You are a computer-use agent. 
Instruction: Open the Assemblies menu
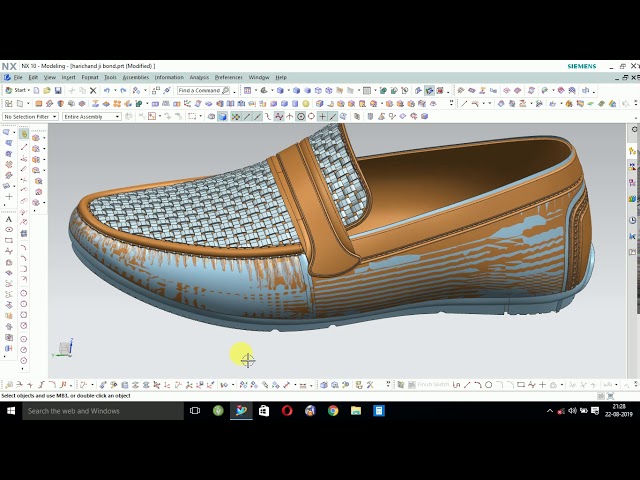(136, 78)
